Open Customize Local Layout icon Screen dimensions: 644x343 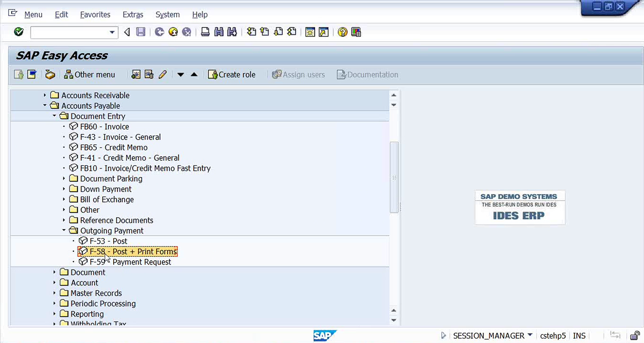(356, 32)
